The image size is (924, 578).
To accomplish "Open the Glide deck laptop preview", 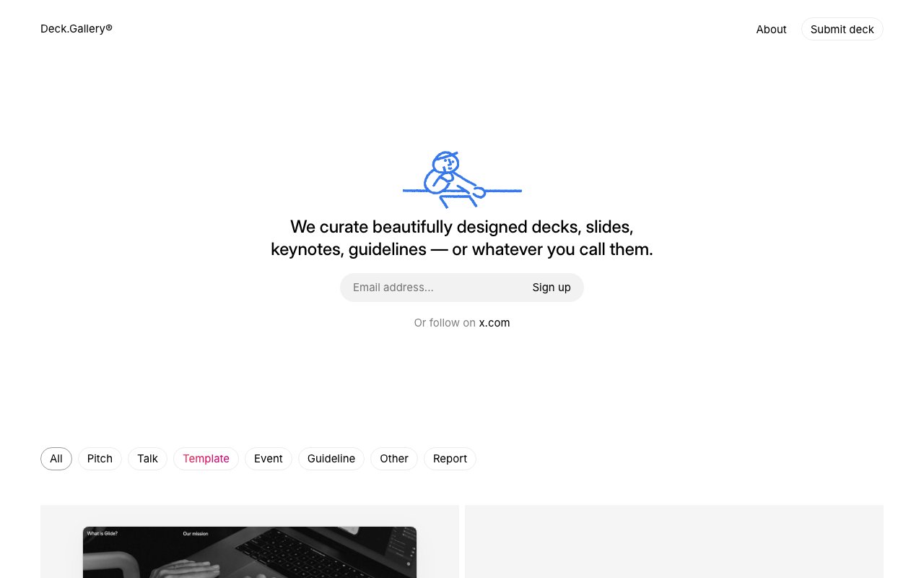I will 250,552.
